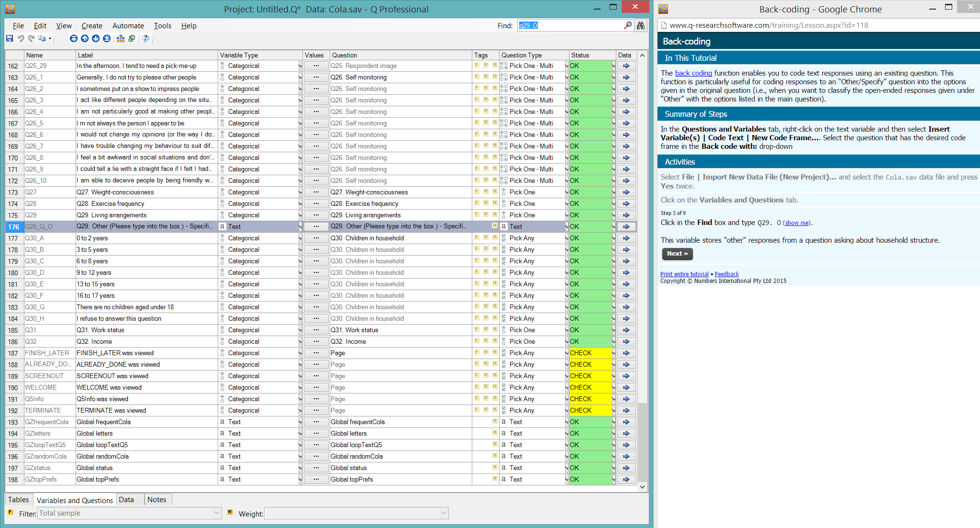Click Move down arrow icon

pyautogui.click(x=96, y=38)
